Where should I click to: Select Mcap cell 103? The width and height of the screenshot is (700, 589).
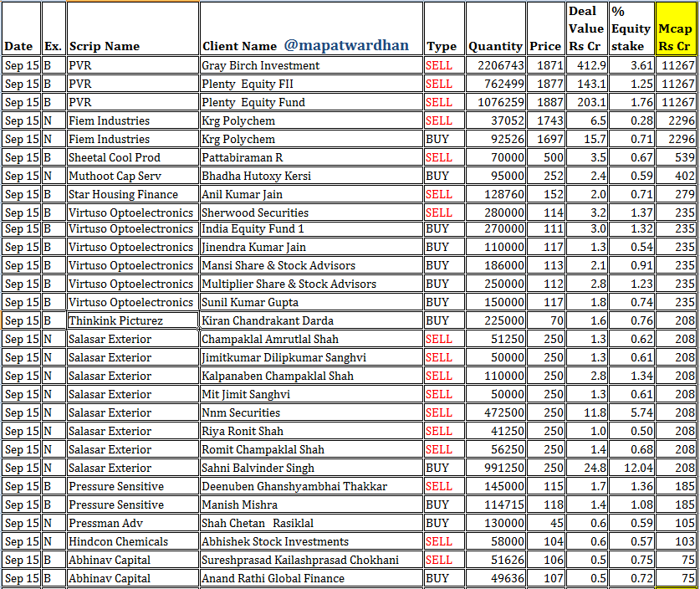click(676, 540)
